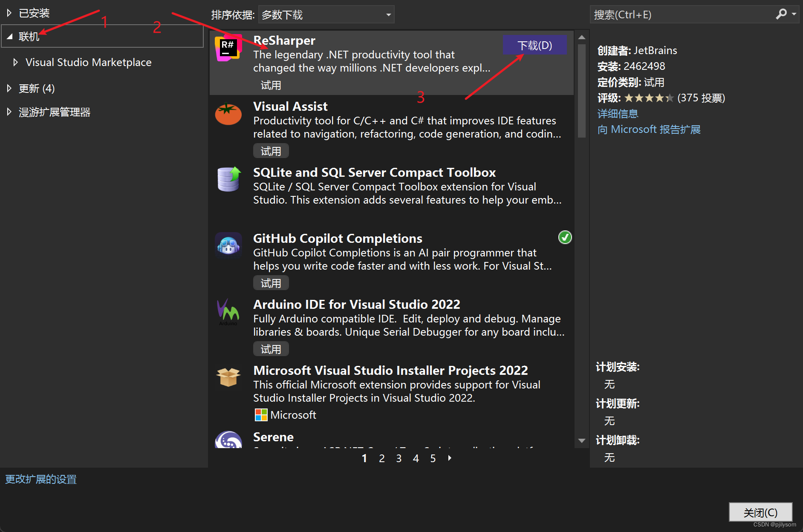Select Visual Studio Marketplace source
This screenshot has height=532, width=803.
88,62
